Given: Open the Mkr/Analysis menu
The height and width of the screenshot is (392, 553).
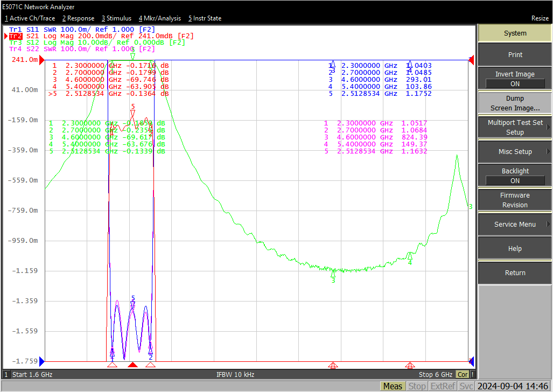Looking at the screenshot, I should pos(160,18).
